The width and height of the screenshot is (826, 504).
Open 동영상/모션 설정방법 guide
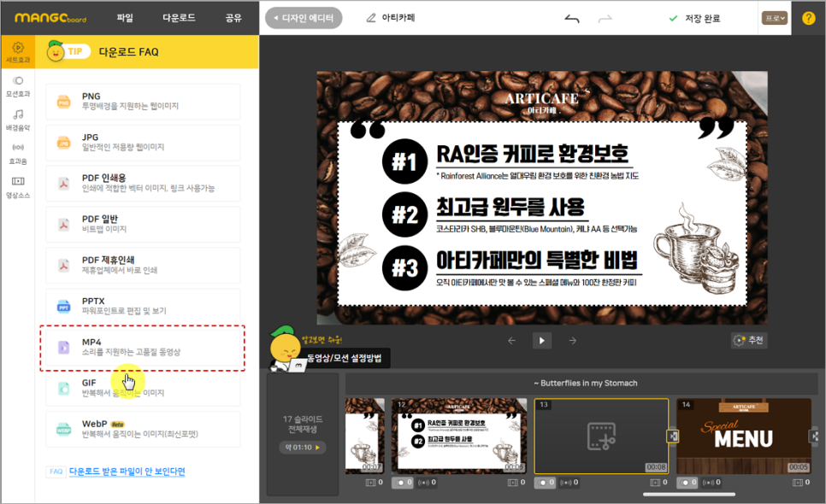[344, 358]
